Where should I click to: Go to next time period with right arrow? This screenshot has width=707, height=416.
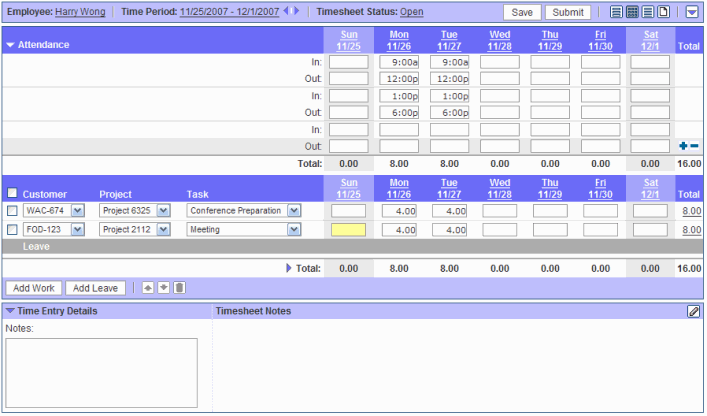(296, 12)
